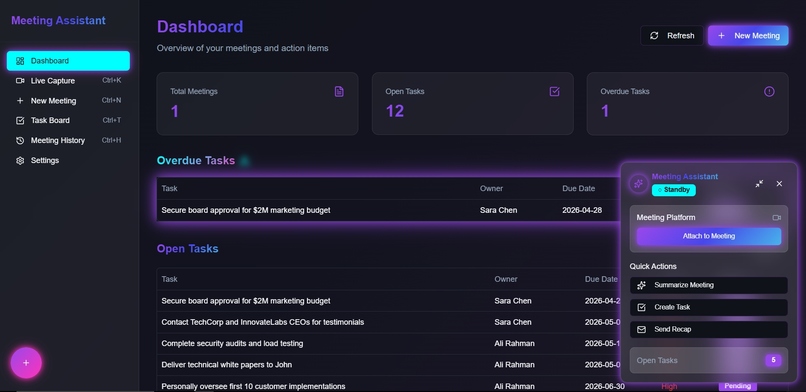Screen dimensions: 806x392
Task: Click the Meeting Assistant logo text
Action: click(58, 21)
